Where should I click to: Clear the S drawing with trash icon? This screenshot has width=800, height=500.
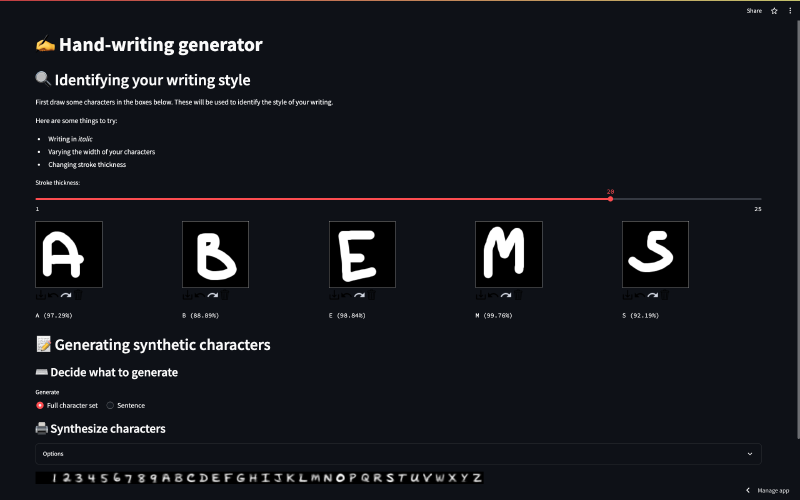click(666, 295)
